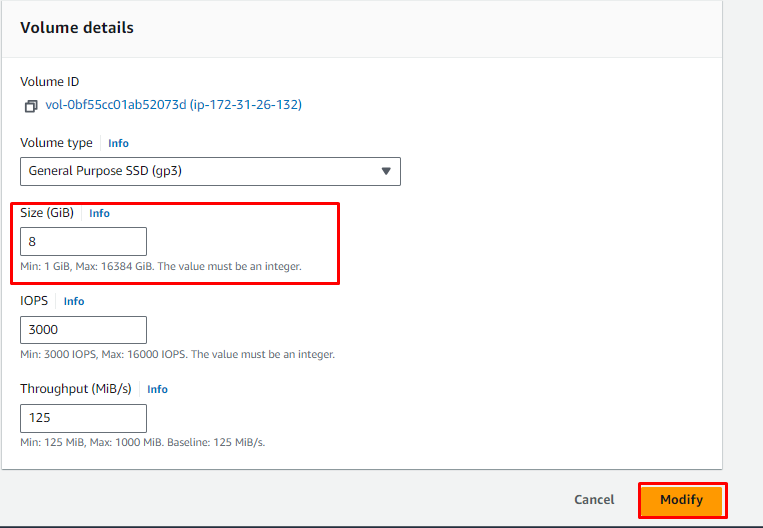This screenshot has width=763, height=528.
Task: Open Info beside Throughput (MiB/s)
Action: pyautogui.click(x=157, y=389)
